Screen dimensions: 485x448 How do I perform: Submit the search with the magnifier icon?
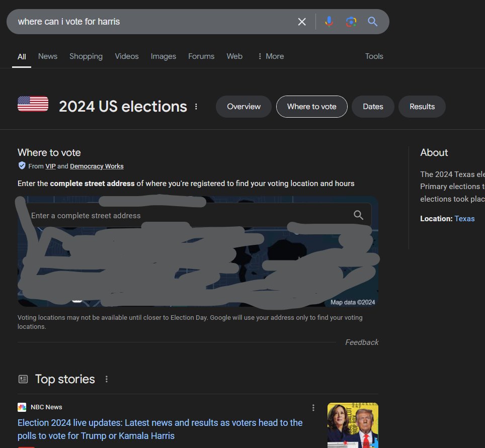click(372, 22)
